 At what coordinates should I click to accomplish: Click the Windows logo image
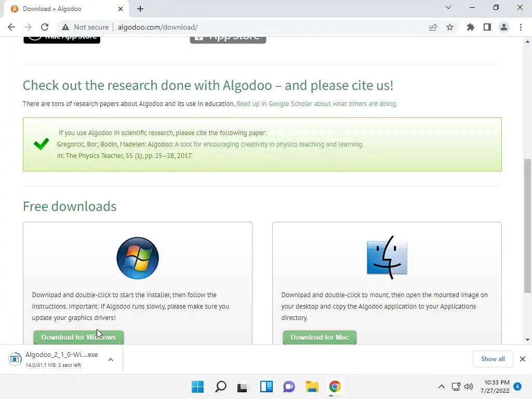click(137, 258)
